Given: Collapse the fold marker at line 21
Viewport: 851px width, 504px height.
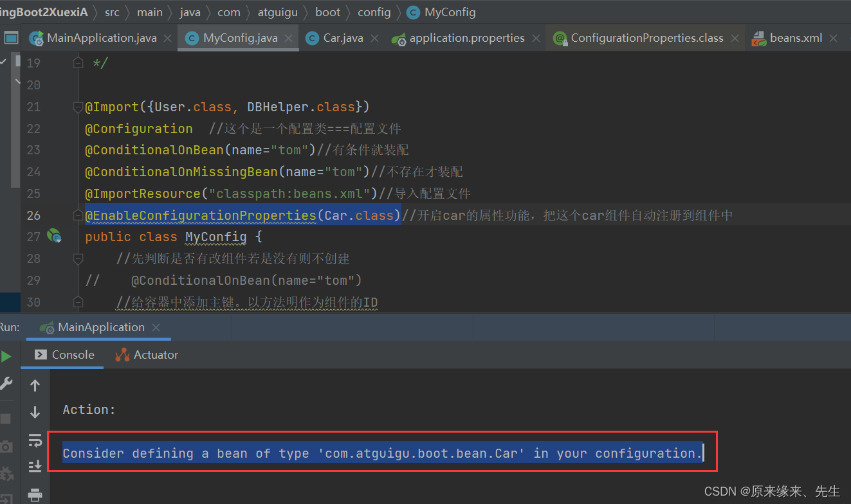Looking at the screenshot, I should (78, 107).
